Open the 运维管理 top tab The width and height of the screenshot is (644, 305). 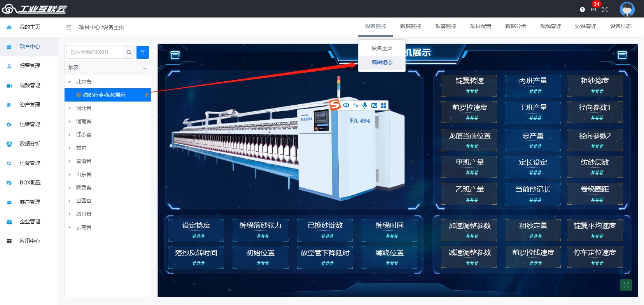click(x=586, y=26)
